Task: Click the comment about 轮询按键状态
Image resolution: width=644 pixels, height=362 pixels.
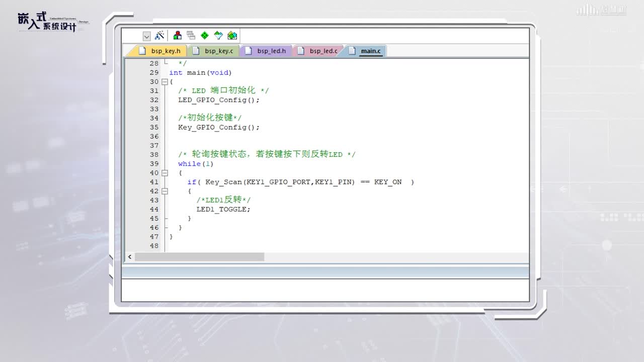Action: point(267,154)
